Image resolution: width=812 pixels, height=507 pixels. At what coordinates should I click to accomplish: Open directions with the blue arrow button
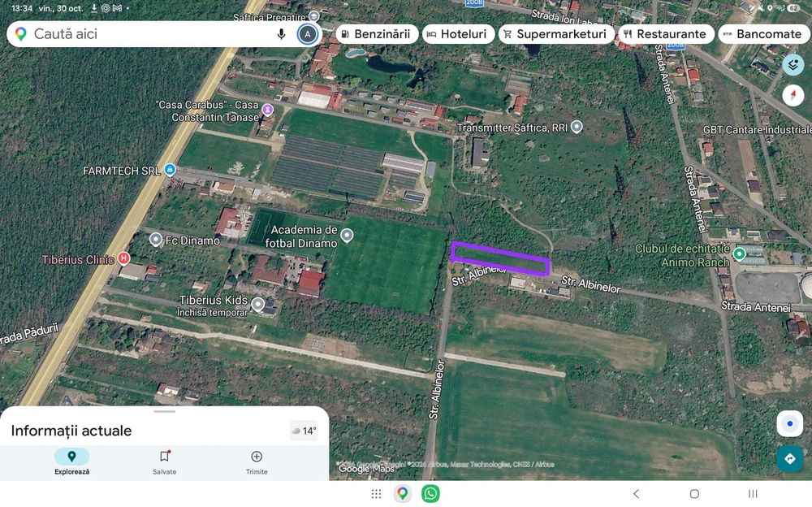pyautogui.click(x=790, y=458)
